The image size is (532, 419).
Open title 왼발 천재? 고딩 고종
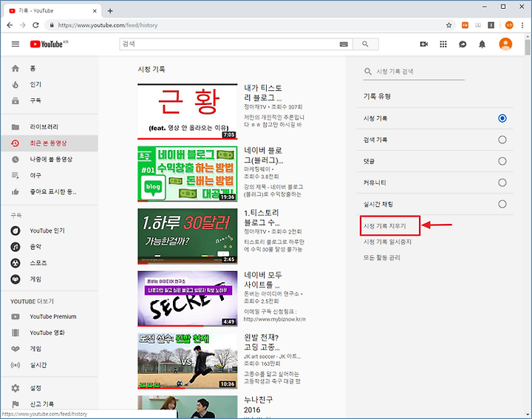tap(262, 342)
